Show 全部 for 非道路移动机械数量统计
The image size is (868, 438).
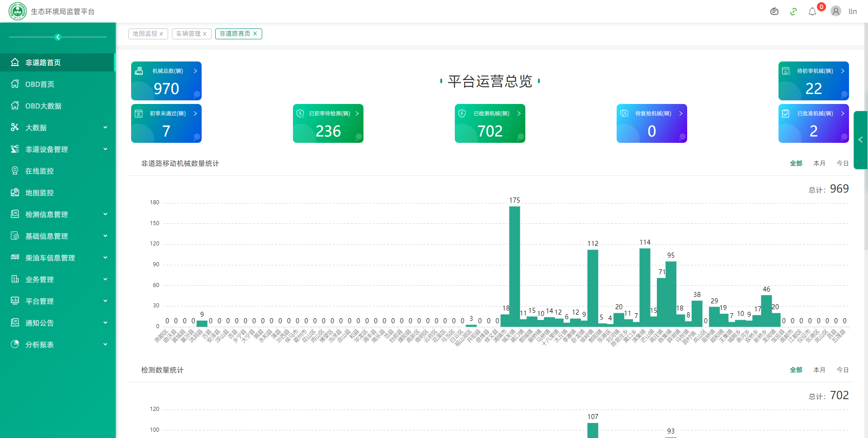[x=796, y=164]
